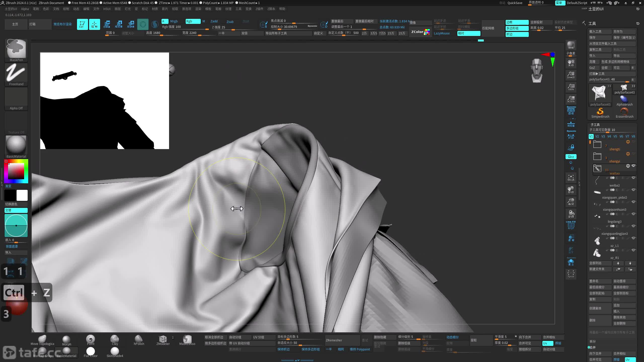The width and height of the screenshot is (644, 362).
Task: Open the BasicMaterial picker
Action: tap(16, 147)
